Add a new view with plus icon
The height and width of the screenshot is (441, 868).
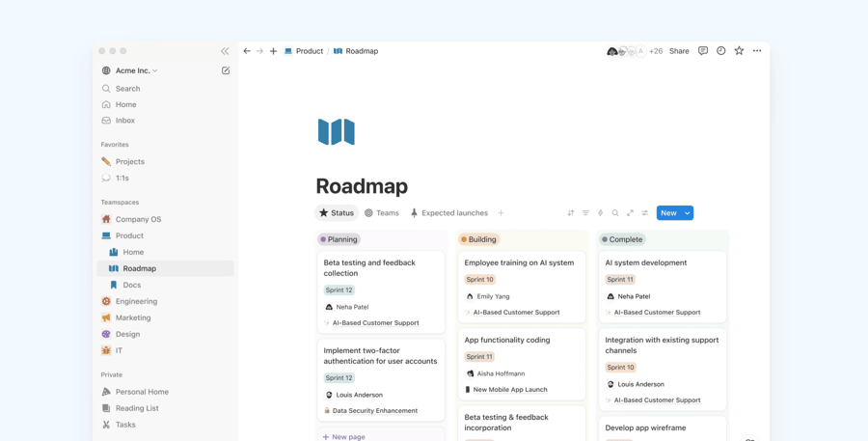tap(501, 212)
